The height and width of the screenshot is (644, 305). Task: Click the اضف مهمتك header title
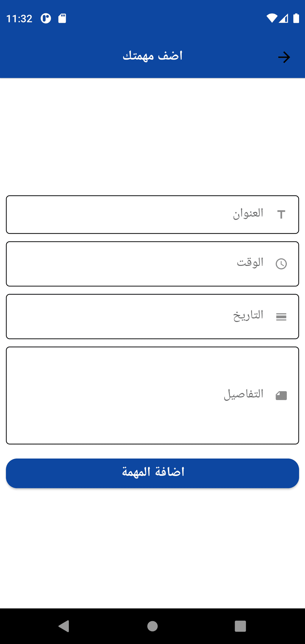[152, 56]
